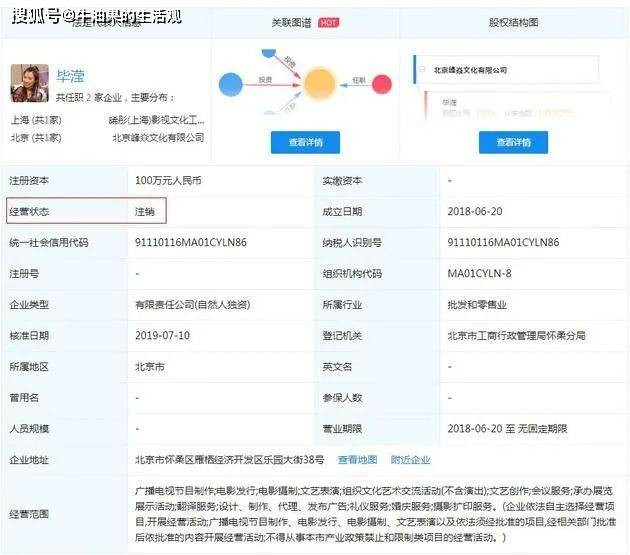The width and height of the screenshot is (630, 555).
Task: Click 上海 (共1家) region entry
Action: click(x=36, y=120)
